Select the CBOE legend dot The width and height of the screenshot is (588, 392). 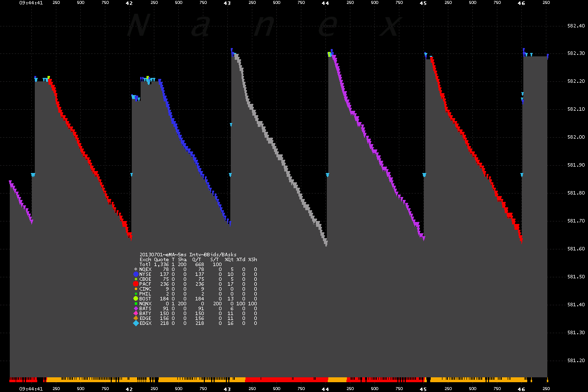coord(136,279)
